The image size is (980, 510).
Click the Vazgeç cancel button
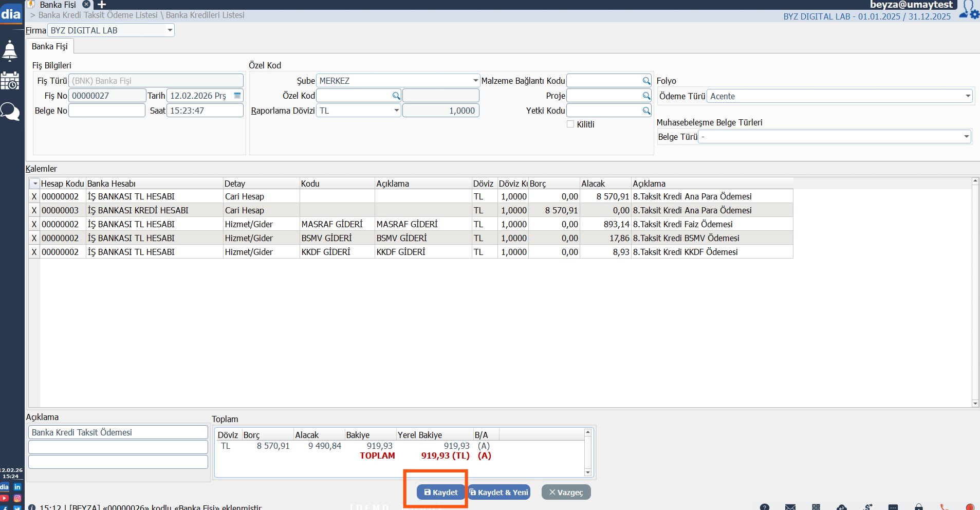coord(566,492)
